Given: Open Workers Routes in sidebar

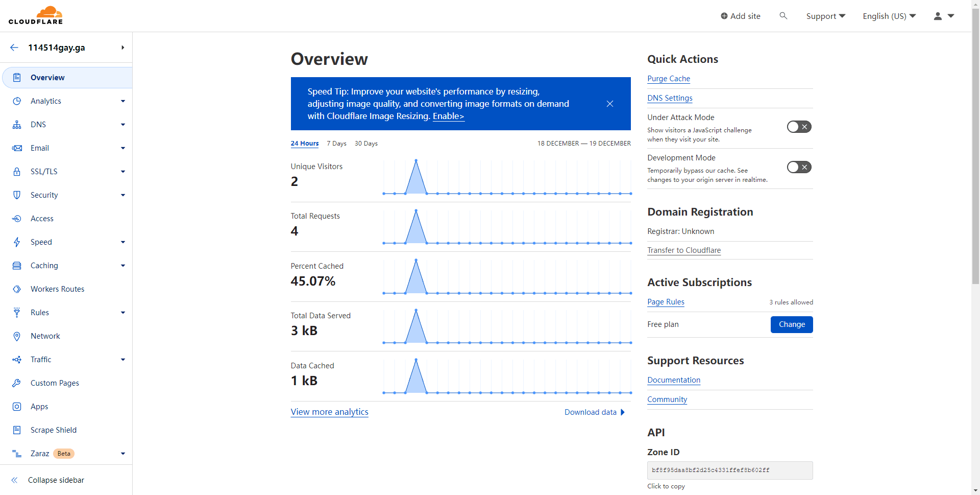Looking at the screenshot, I should click(57, 289).
